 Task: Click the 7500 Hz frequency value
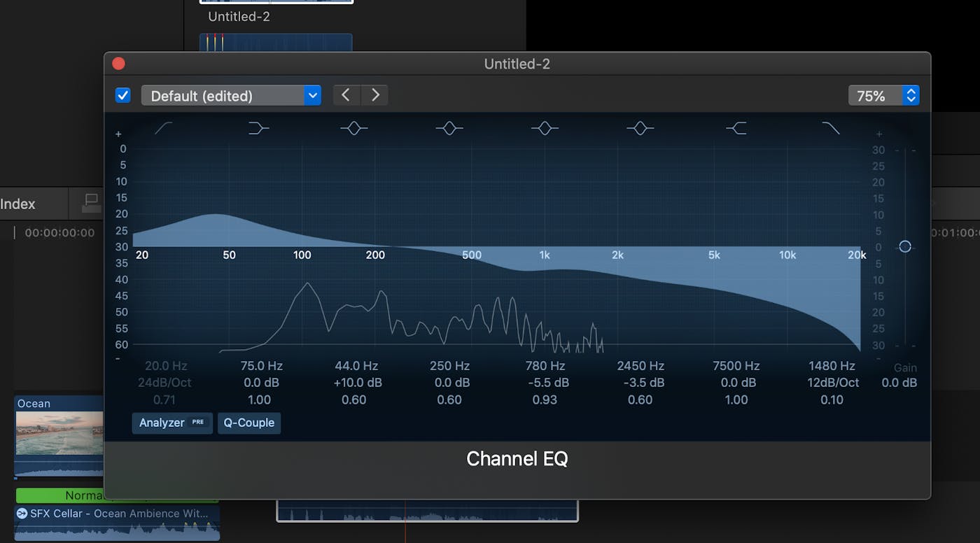coord(736,366)
